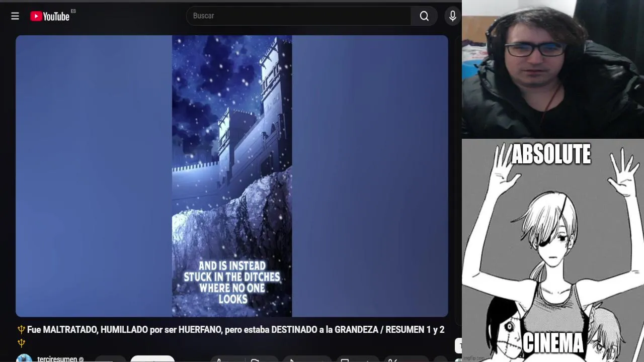
Task: Click the 'STUCK IN THE DITCHES' subtitle text
Action: click(x=232, y=277)
